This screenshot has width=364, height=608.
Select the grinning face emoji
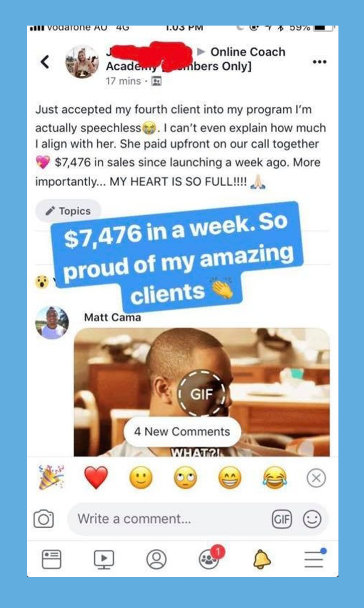click(230, 478)
